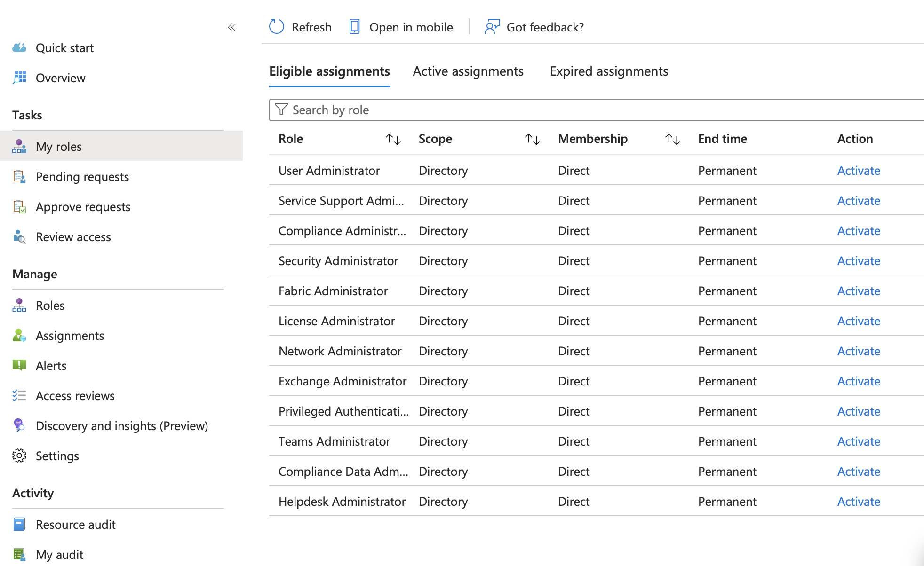Switch to Active assignments tab
Image resolution: width=924 pixels, height=566 pixels.
click(468, 71)
